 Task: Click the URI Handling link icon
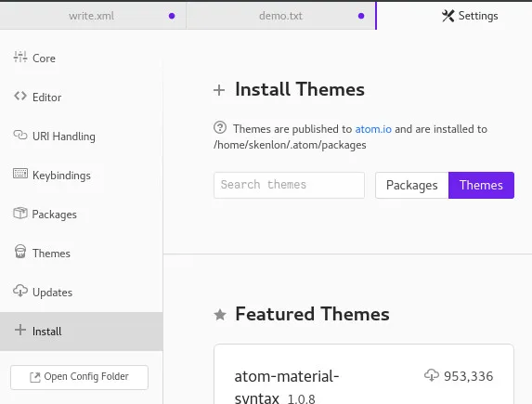pyautogui.click(x=20, y=135)
